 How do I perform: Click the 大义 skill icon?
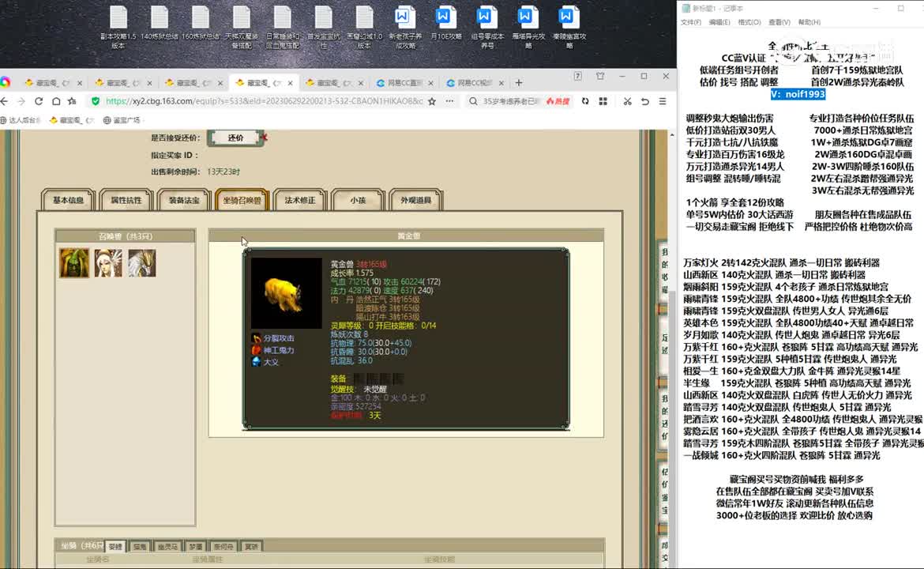coord(257,361)
